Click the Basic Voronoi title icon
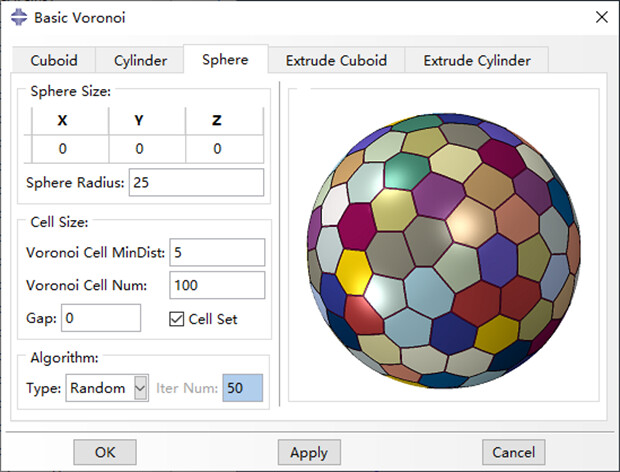Viewport: 620px width, 472px height. tap(19, 17)
